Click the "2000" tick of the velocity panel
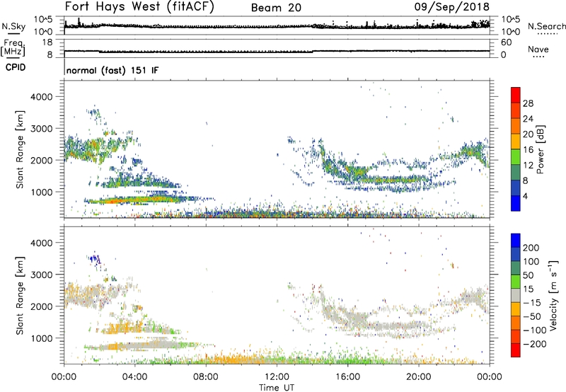566x392 pixels. pyautogui.click(x=42, y=306)
